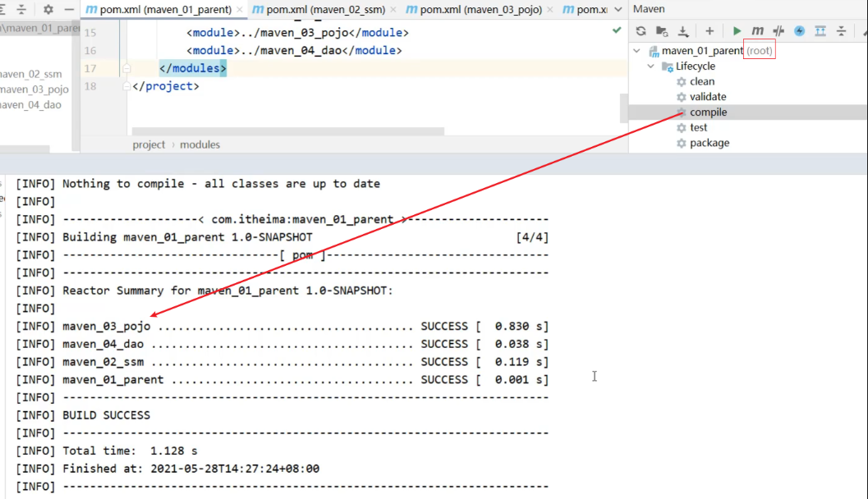
Task: Close the pom.xml (maven_01_parent) tab
Action: (x=241, y=10)
